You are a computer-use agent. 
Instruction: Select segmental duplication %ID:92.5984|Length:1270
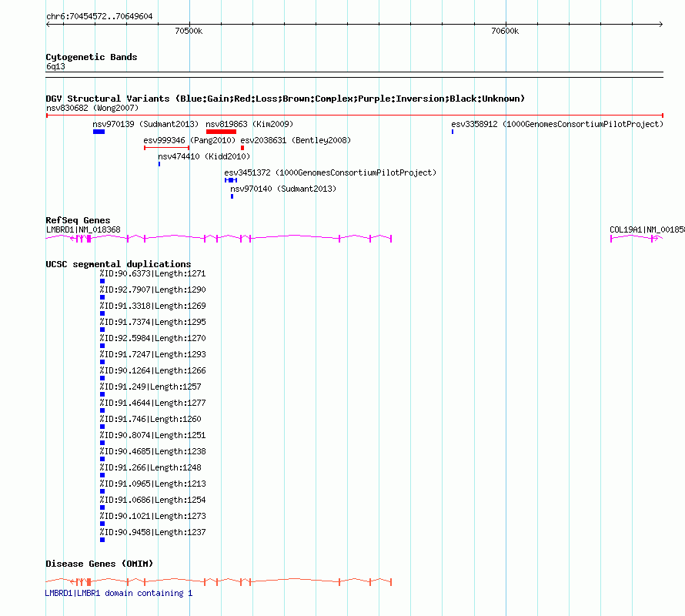(x=152, y=338)
